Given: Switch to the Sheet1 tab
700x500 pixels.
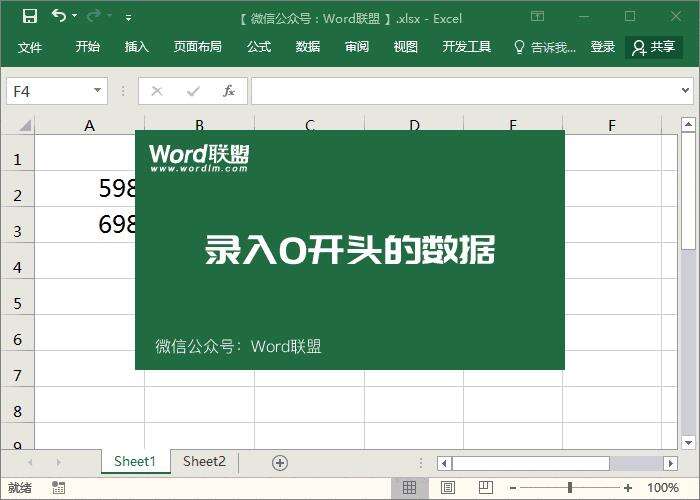Looking at the screenshot, I should pyautogui.click(x=135, y=462).
